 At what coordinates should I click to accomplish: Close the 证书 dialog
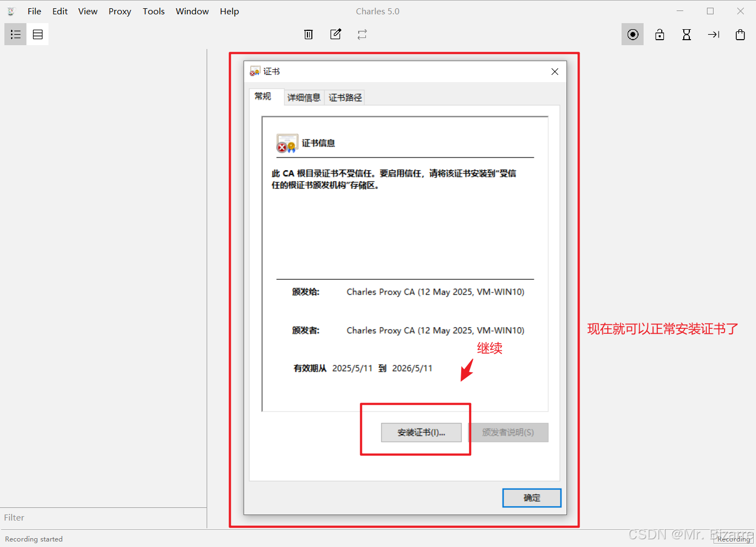click(555, 72)
